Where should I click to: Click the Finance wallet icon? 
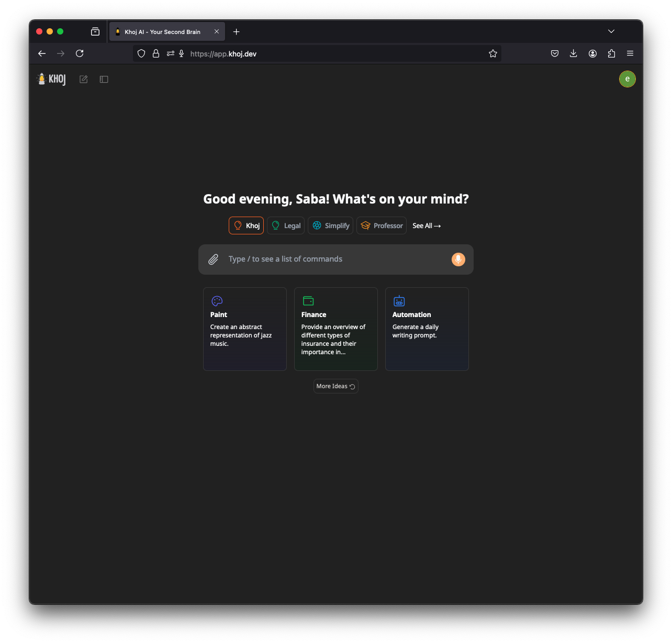pos(308,301)
